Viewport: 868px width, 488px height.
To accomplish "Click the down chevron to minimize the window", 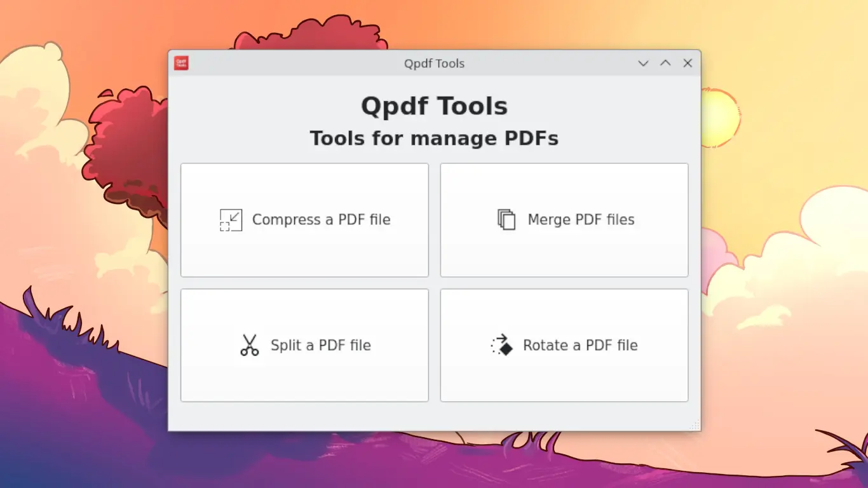I will coord(643,63).
